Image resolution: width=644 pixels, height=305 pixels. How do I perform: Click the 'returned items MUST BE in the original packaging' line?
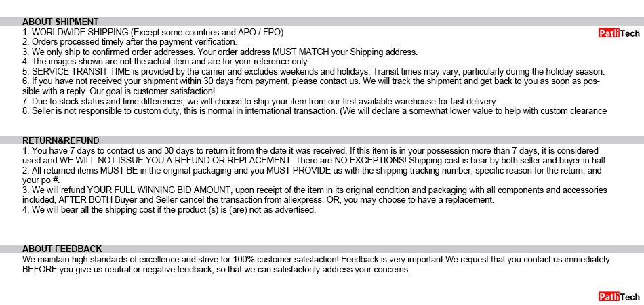311,171
